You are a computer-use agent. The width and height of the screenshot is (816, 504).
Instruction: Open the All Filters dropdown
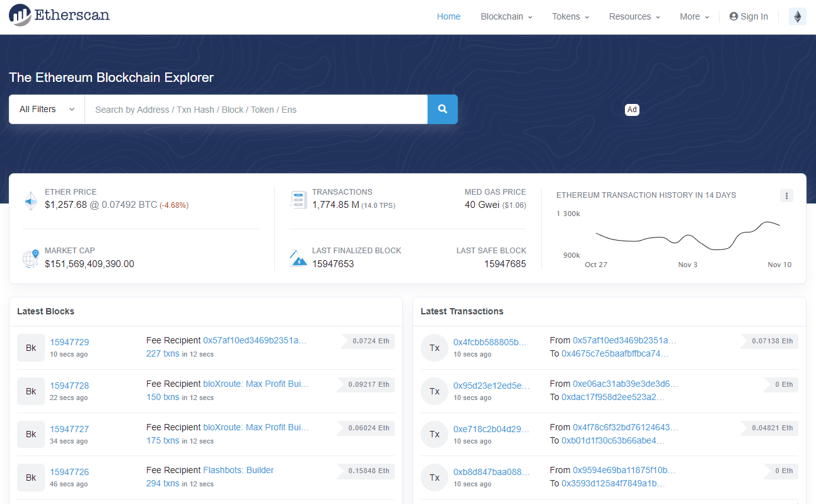coord(47,110)
